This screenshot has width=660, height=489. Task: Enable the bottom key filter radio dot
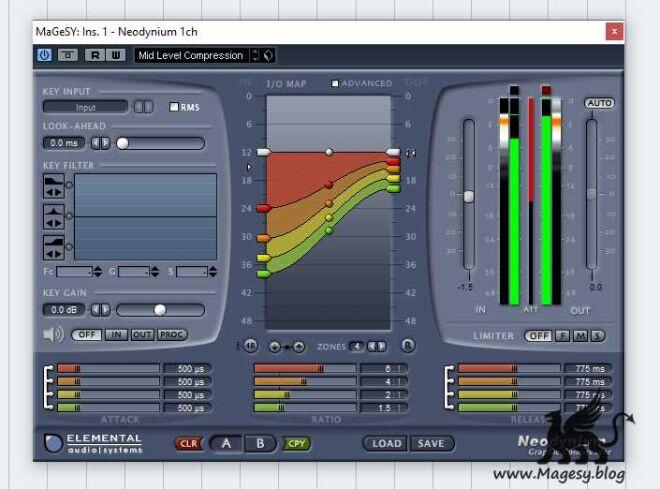pyautogui.click(x=69, y=247)
